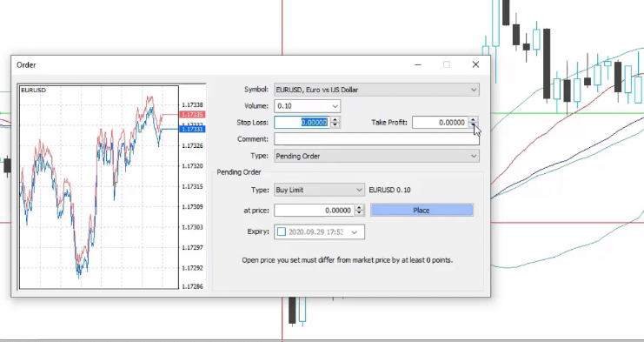
Task: Focus the Comment text field
Action: (x=376, y=139)
